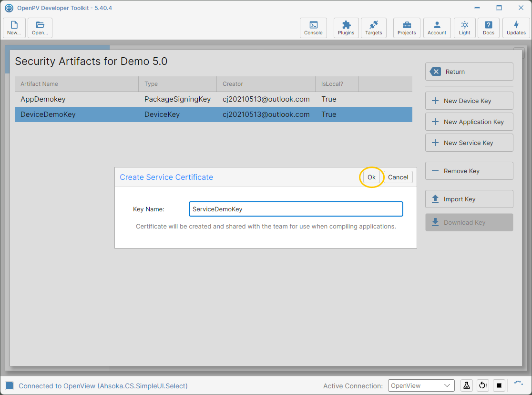Create a New Device Key
The width and height of the screenshot is (532, 395).
pos(469,101)
